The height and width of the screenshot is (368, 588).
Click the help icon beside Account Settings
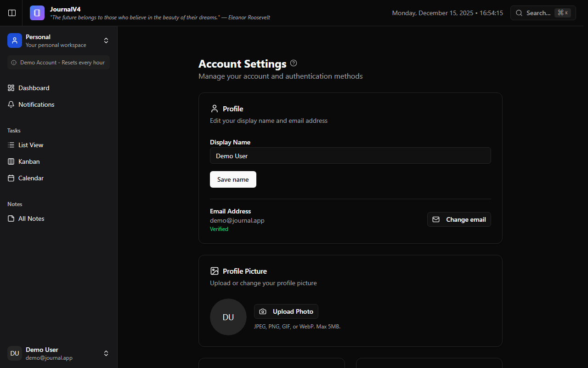[x=294, y=63]
